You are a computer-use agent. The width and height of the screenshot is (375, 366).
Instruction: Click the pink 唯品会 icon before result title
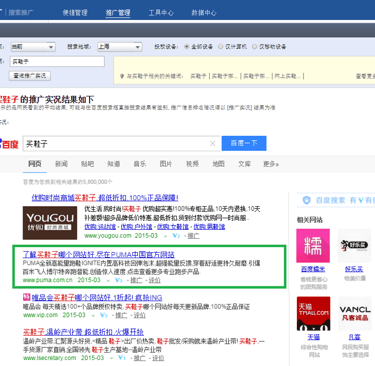point(26,297)
